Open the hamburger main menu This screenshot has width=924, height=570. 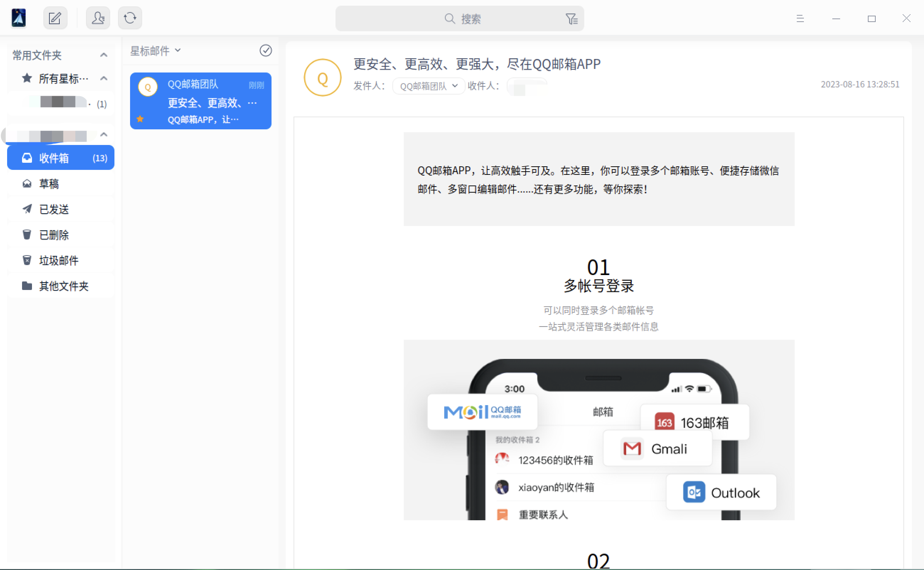pyautogui.click(x=800, y=18)
